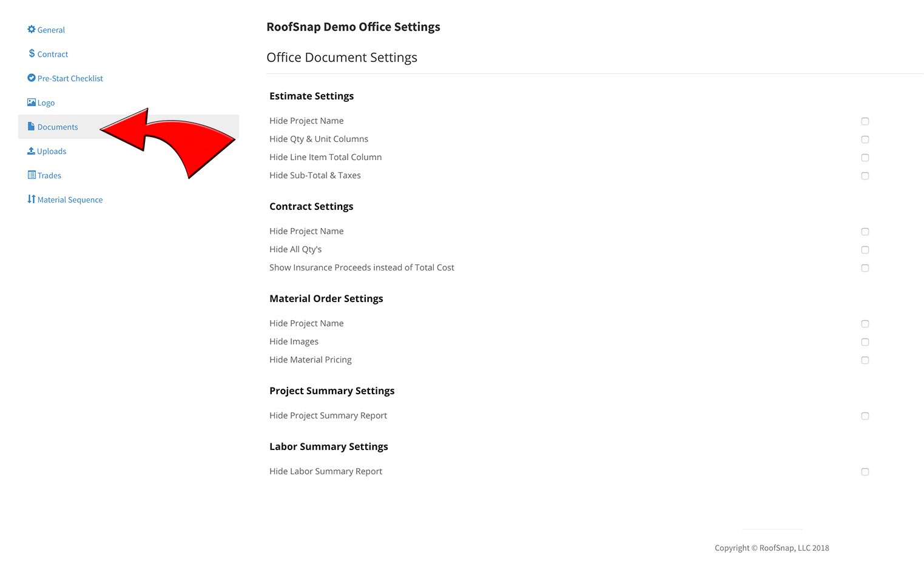
Task: Click the checkmark circle icon for Pre-Start Checklist
Action: pyautogui.click(x=32, y=78)
